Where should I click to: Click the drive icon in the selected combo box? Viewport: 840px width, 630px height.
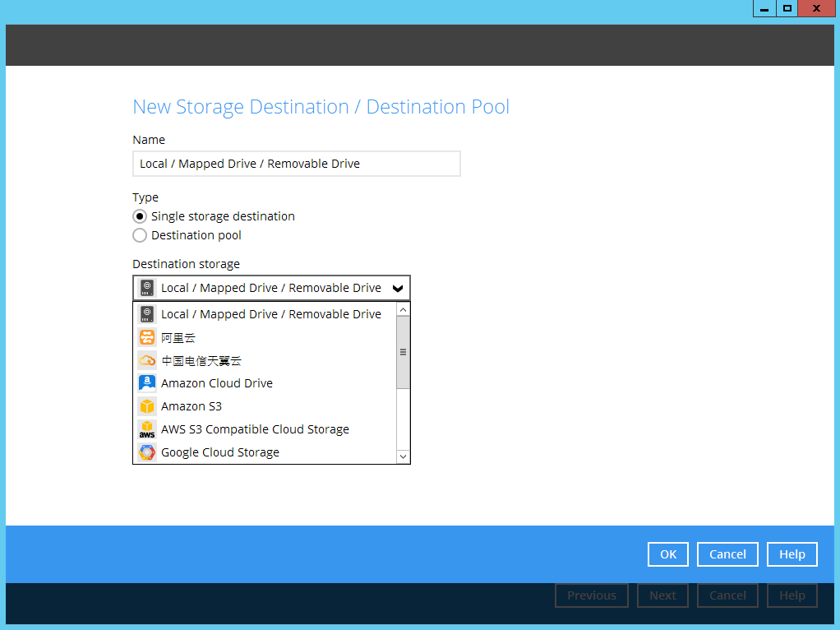click(x=147, y=288)
